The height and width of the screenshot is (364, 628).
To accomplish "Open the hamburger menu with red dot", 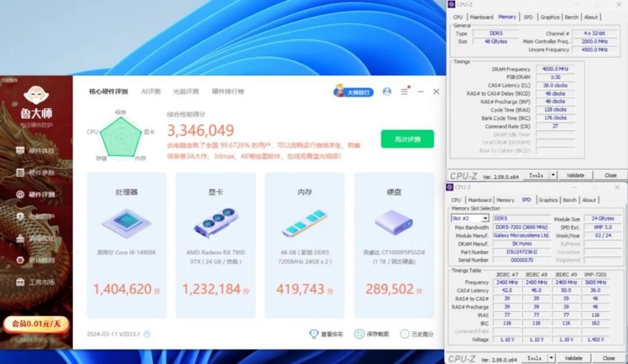I will pyautogui.click(x=405, y=91).
